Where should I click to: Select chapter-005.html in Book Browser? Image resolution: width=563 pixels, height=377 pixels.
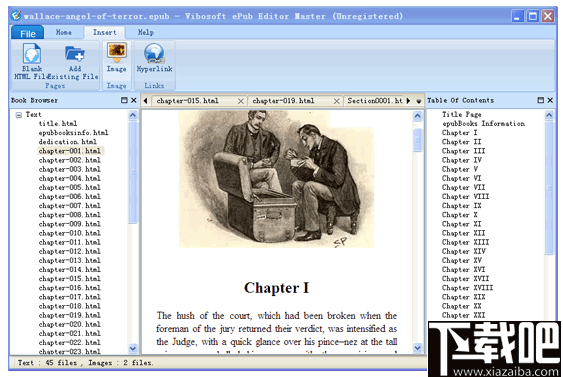click(70, 187)
